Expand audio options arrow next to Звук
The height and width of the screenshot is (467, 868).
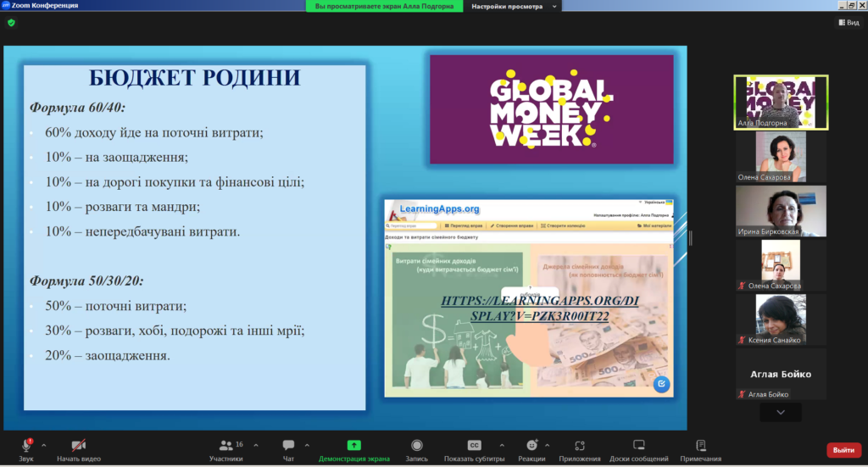(44, 445)
